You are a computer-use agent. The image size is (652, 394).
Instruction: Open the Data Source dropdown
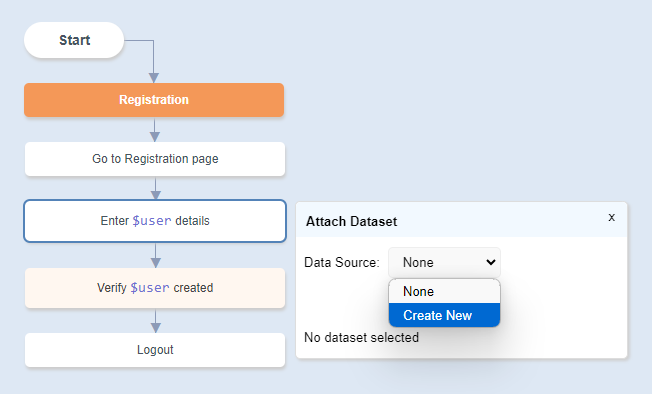(x=444, y=262)
